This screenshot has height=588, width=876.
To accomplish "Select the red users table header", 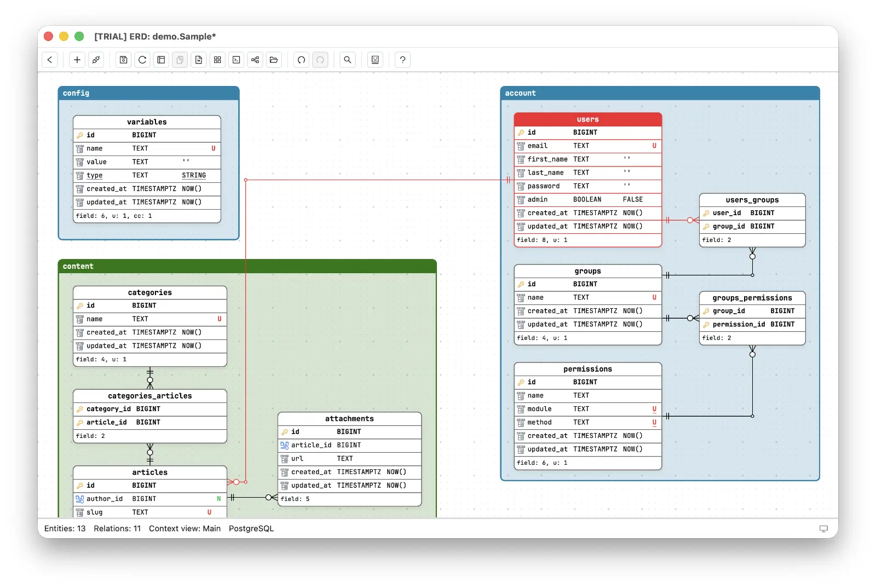I will pos(588,119).
